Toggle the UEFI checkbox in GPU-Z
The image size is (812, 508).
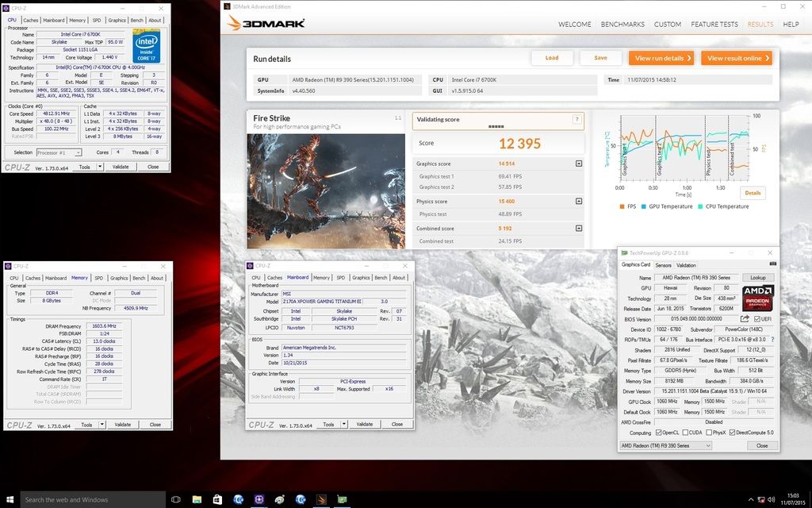pos(757,319)
